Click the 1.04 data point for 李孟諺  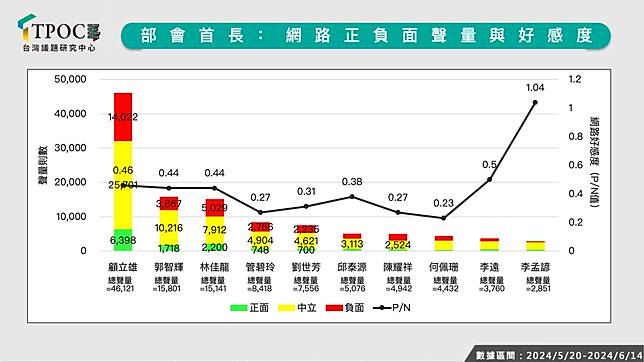click(535, 102)
